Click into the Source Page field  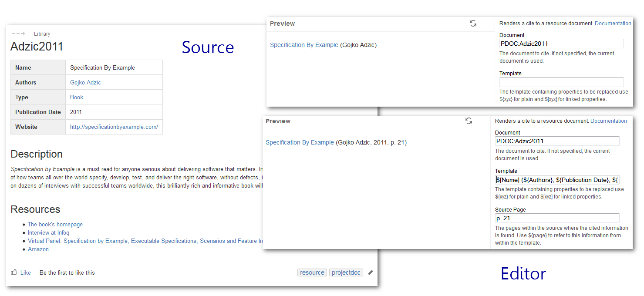[x=557, y=218]
